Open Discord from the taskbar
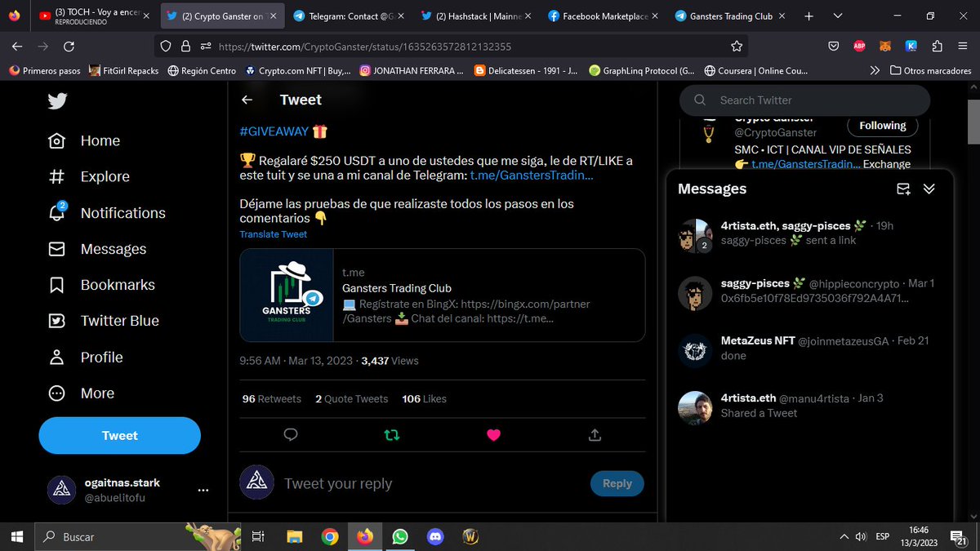980x551 pixels. pyautogui.click(x=434, y=536)
